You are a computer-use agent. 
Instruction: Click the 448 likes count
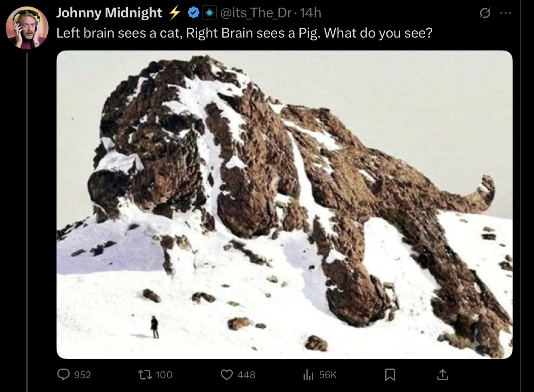[247, 375]
